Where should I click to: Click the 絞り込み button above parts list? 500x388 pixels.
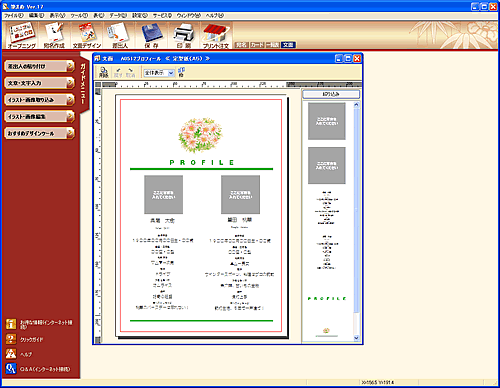coord(331,94)
